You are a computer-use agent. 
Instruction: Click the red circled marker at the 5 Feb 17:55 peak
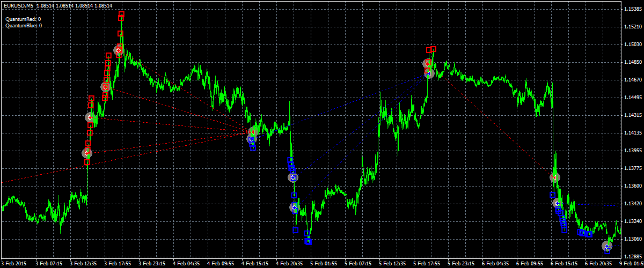(427, 64)
